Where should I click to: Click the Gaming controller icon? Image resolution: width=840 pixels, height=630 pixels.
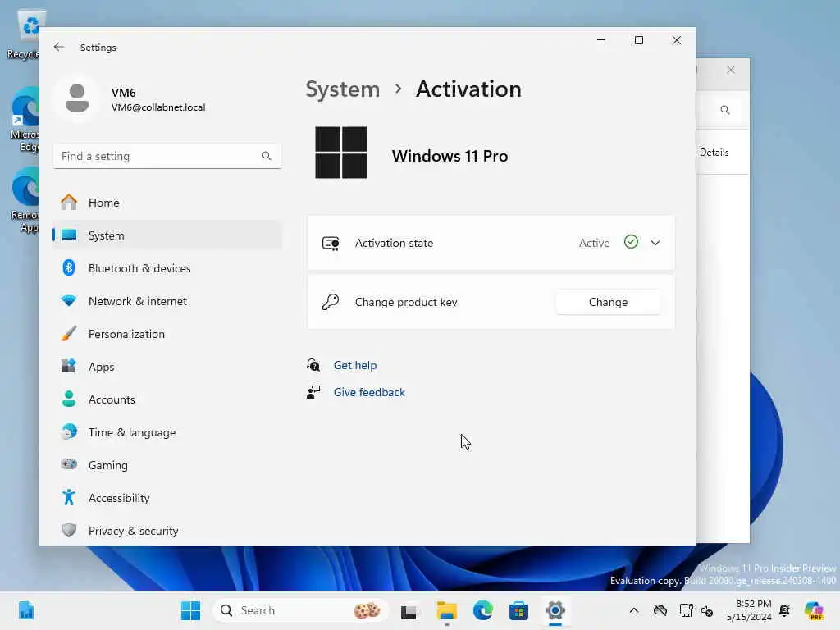(69, 464)
